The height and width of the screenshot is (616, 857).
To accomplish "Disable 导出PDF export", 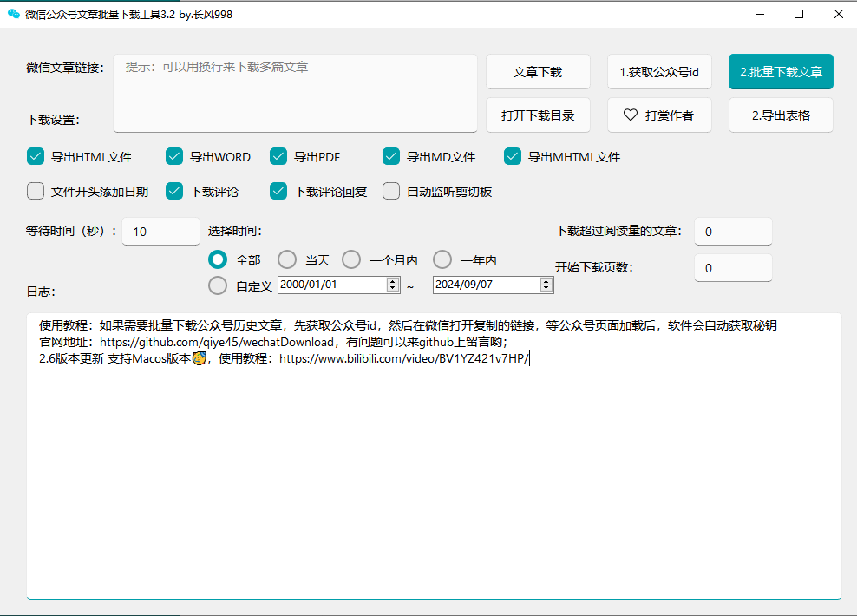I will [x=278, y=156].
